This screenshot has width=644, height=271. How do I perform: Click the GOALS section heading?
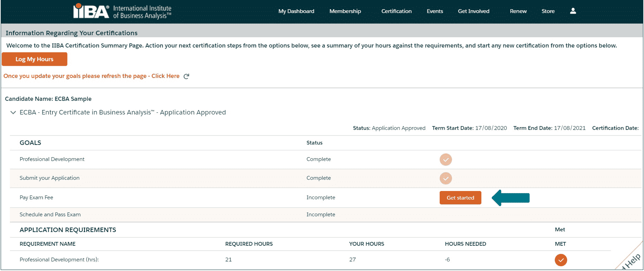tap(30, 143)
